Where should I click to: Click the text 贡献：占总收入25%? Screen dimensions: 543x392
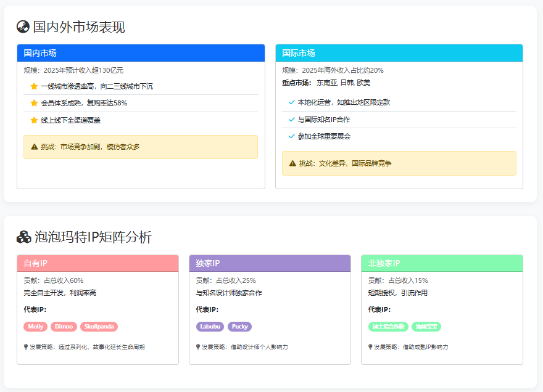click(x=226, y=280)
